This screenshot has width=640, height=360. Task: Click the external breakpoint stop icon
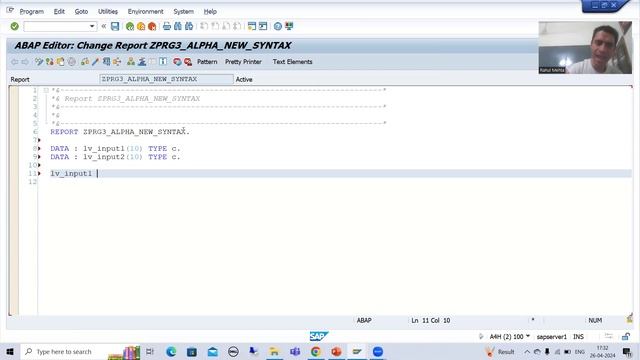click(188, 62)
